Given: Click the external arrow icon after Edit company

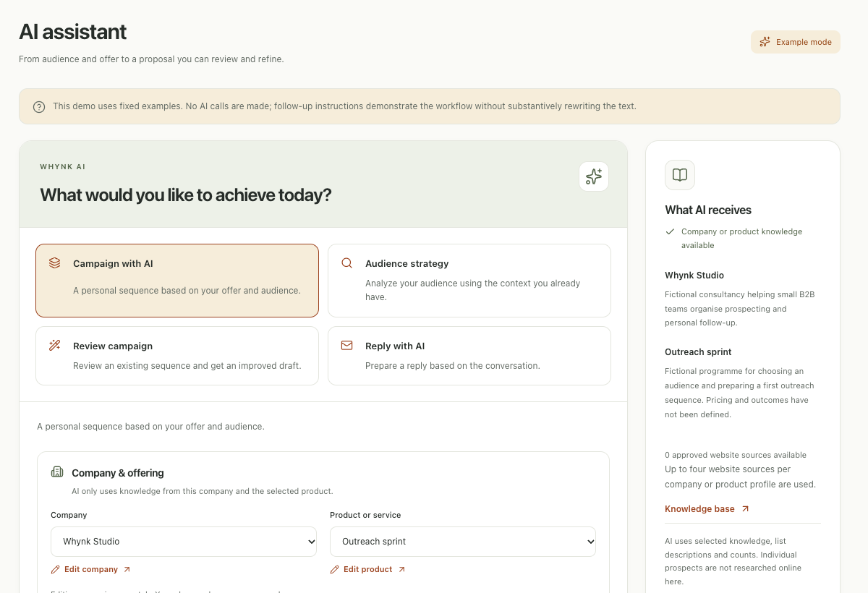Looking at the screenshot, I should pos(127,570).
